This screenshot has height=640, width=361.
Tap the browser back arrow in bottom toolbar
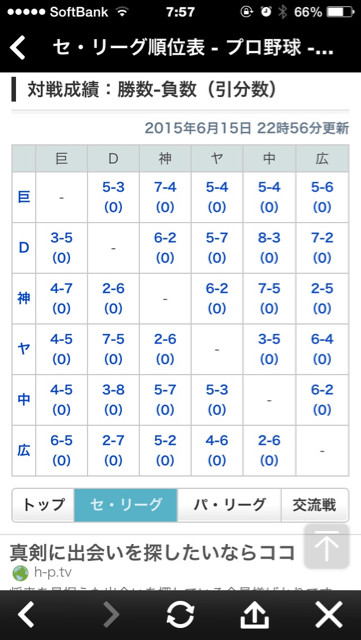(x=26, y=614)
